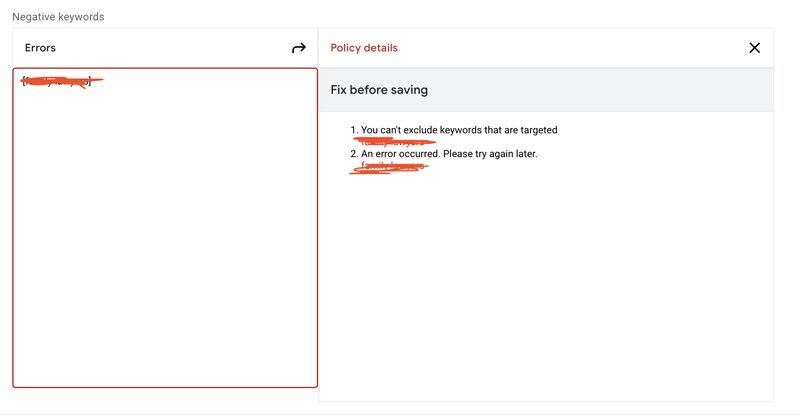Click the Fix before saving banner

tap(546, 90)
